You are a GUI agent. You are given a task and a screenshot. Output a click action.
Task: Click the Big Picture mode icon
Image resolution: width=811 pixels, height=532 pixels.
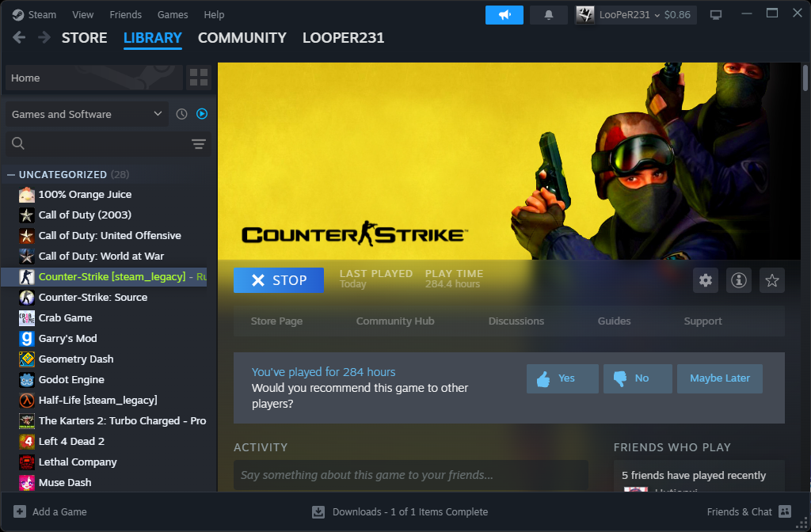tap(716, 15)
